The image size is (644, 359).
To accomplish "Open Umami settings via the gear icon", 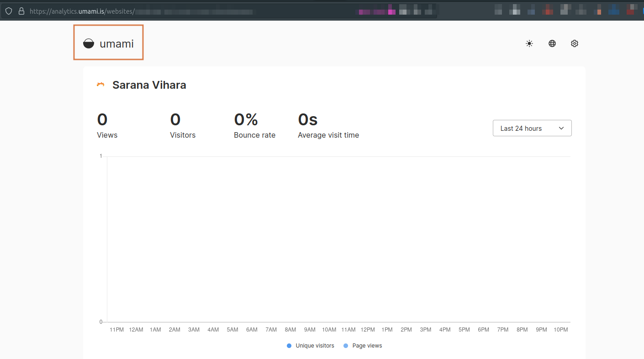I will click(574, 43).
